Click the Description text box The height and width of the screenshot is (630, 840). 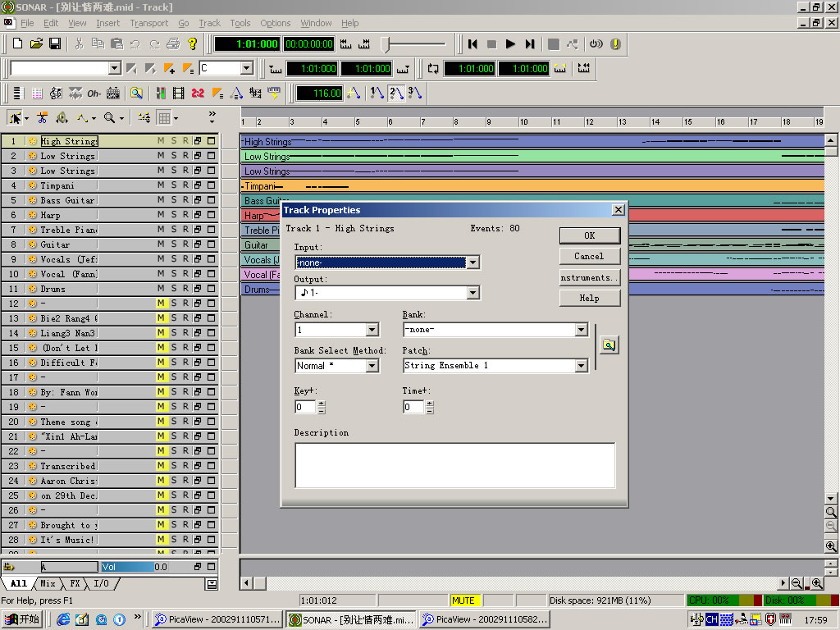pos(454,465)
